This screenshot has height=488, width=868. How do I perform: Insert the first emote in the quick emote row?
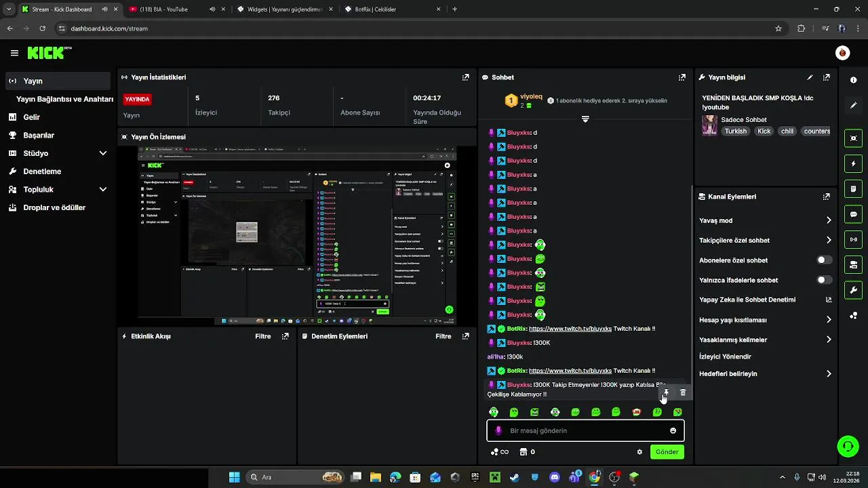coord(494,412)
